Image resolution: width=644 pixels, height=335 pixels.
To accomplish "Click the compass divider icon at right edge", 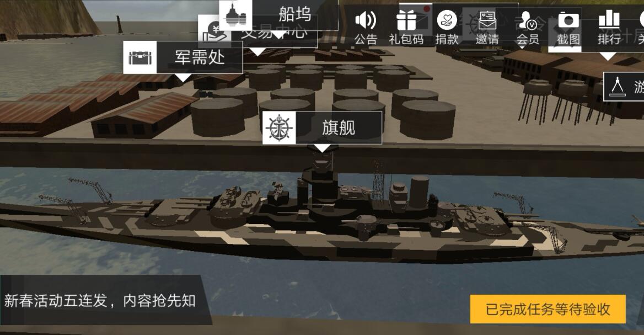I will click(618, 86).
